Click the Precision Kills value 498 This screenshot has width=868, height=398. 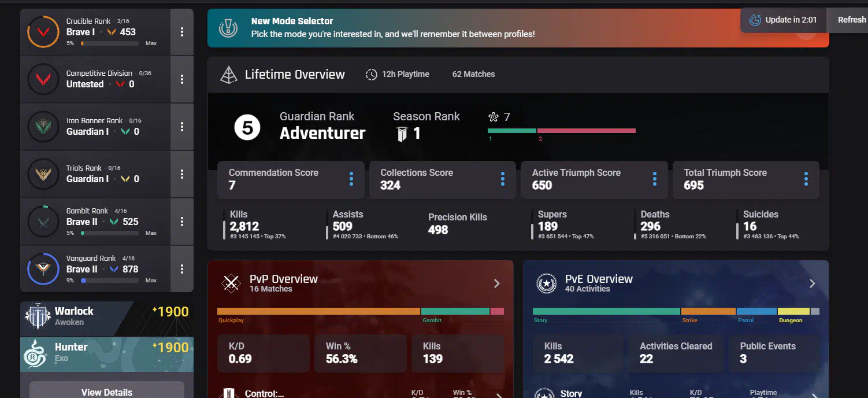tap(439, 230)
